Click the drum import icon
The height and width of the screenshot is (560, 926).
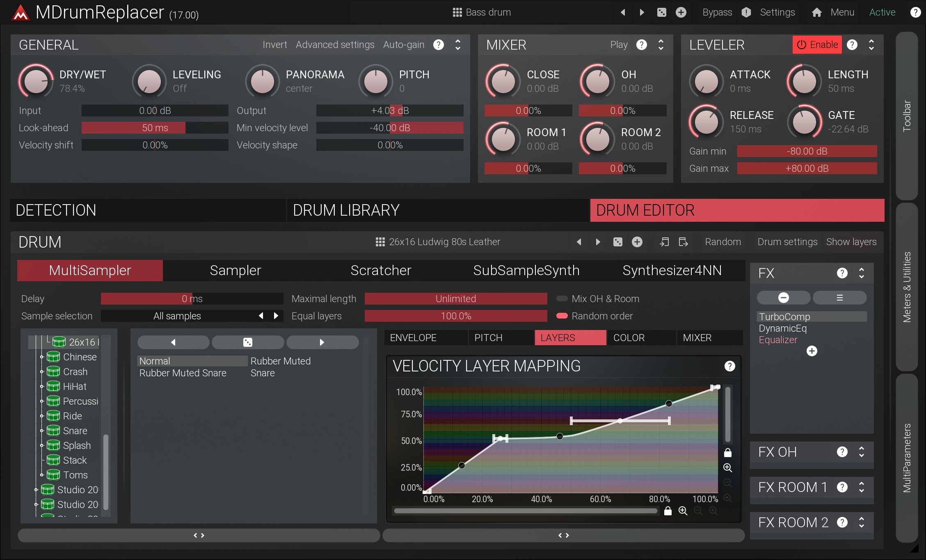pyautogui.click(x=664, y=242)
